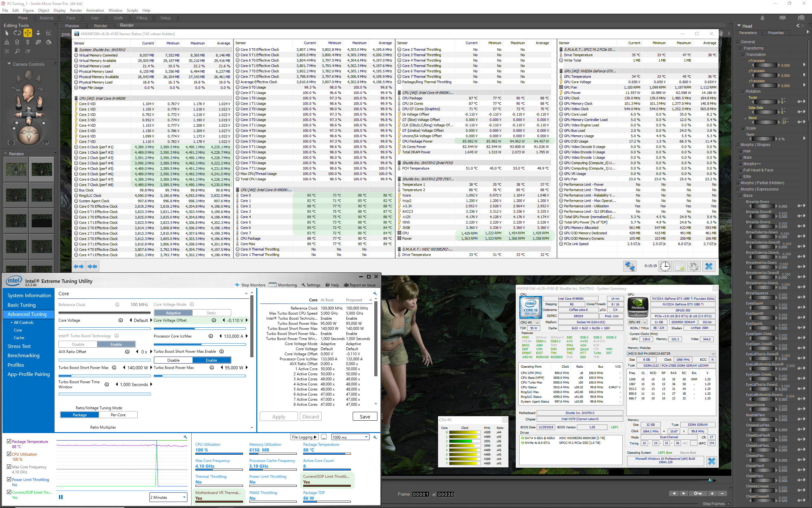Viewport: 812px width, 508px height.
Task: Open the 1000 ms polling interval dropdown
Action: pos(350,437)
